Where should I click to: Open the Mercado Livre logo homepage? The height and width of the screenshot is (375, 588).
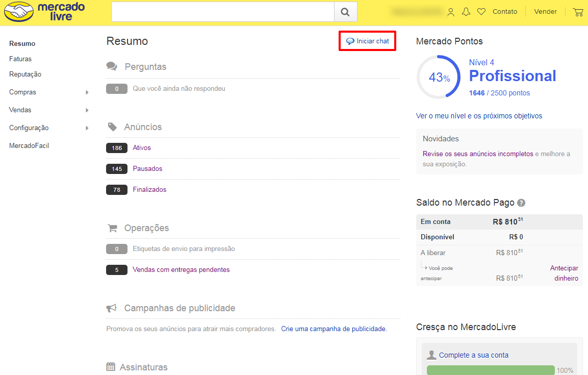[x=44, y=12]
